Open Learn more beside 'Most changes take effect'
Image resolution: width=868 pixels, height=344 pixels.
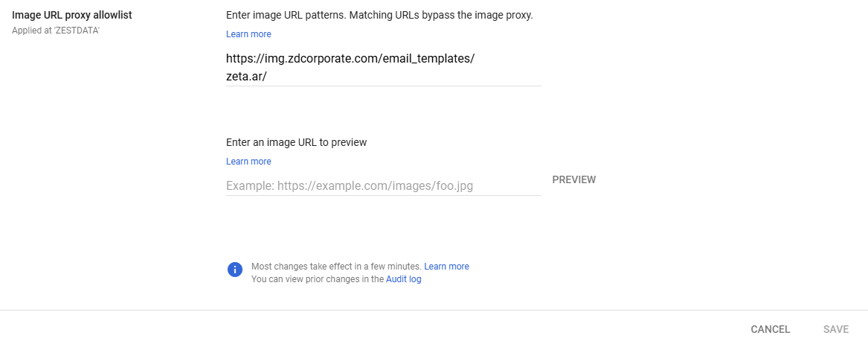click(x=447, y=267)
